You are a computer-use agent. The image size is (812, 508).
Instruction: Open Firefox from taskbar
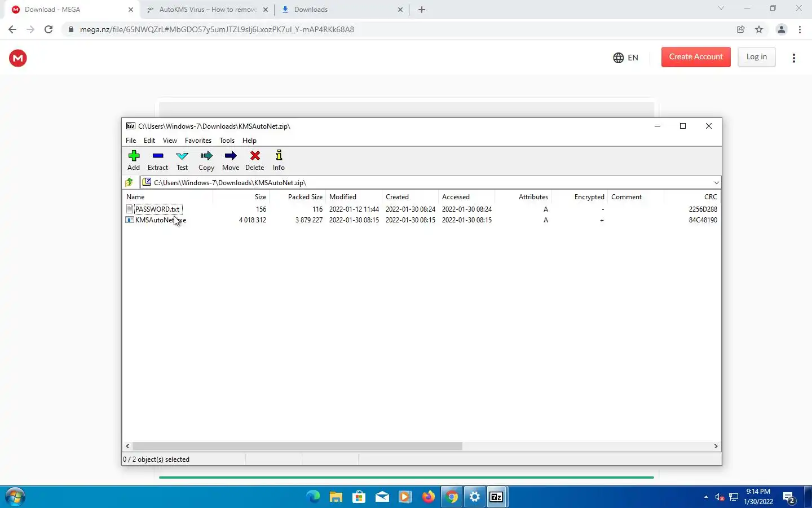tap(429, 497)
